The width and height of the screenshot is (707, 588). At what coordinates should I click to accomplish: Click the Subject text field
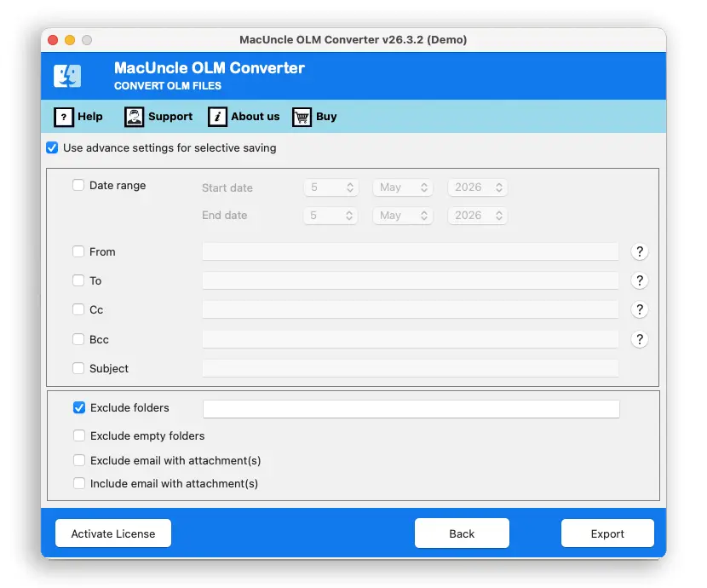411,368
